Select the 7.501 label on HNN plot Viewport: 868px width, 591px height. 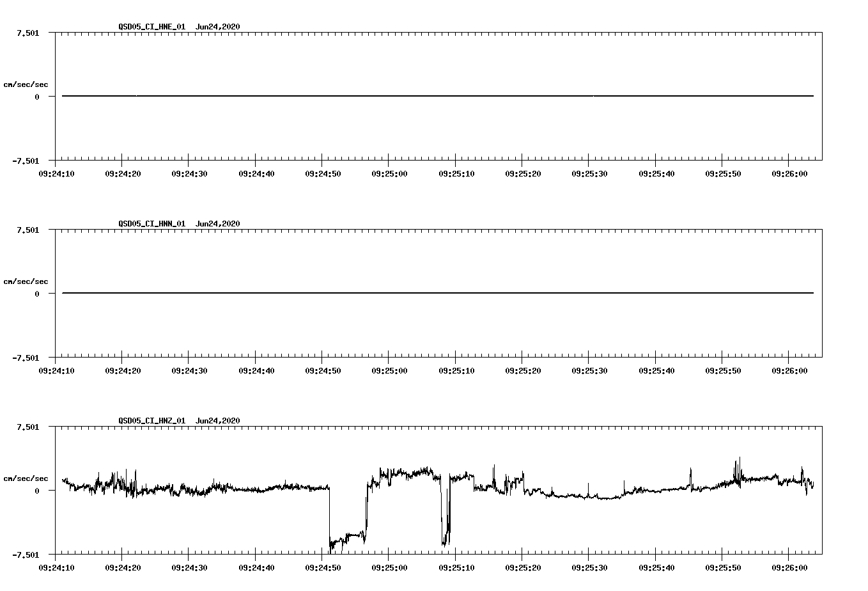[28, 230]
